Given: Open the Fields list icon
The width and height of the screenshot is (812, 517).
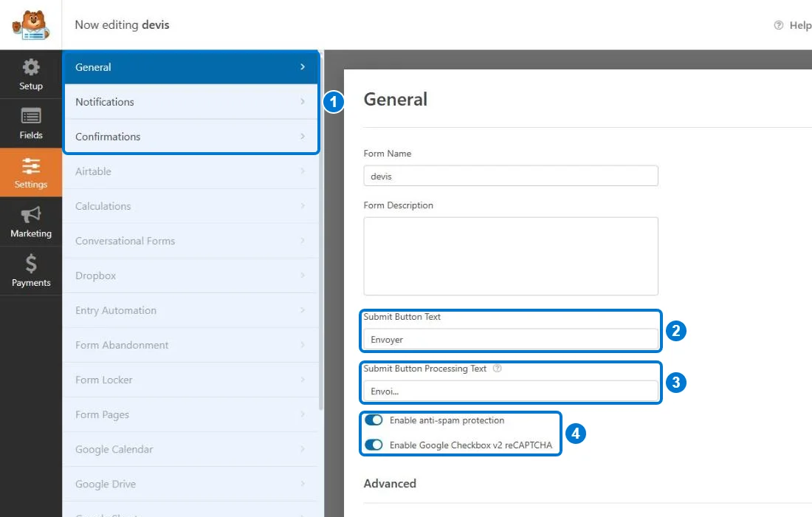Looking at the screenshot, I should click(x=31, y=116).
